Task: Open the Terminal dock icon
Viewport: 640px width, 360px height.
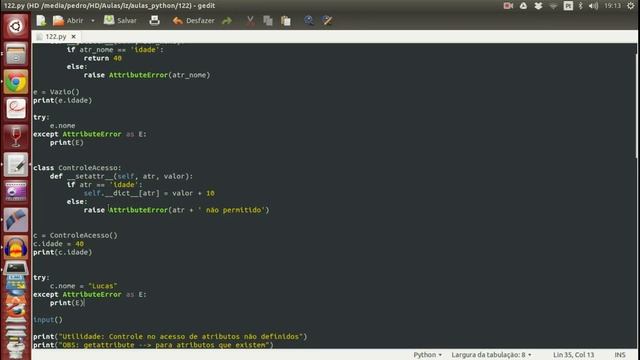Action: 16,268
